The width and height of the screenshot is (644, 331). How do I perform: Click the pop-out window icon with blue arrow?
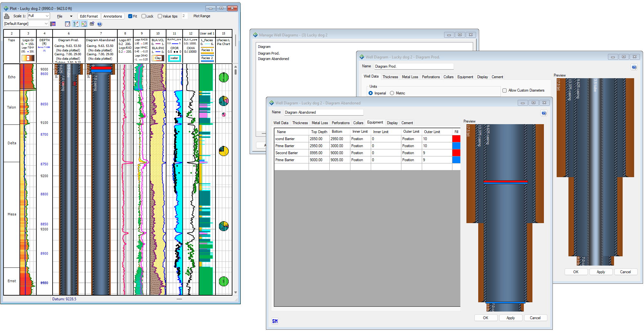coord(92,24)
